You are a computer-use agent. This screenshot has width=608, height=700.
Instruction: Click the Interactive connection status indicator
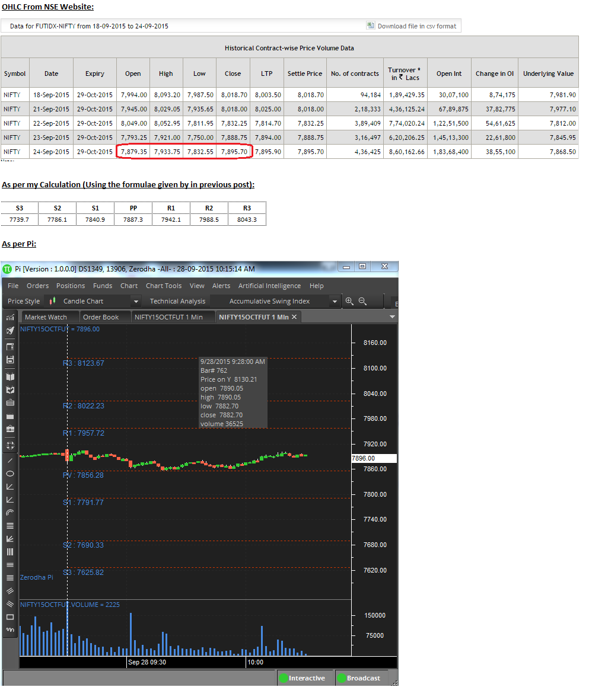(305, 677)
